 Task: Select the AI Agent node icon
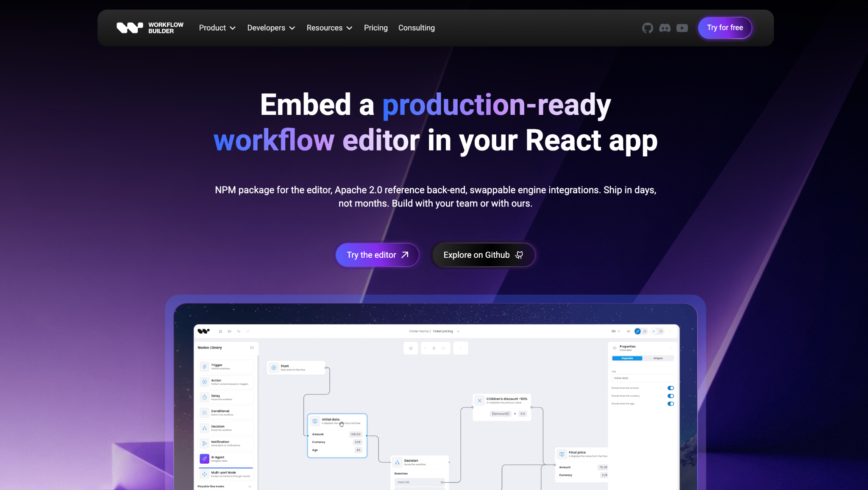204,459
